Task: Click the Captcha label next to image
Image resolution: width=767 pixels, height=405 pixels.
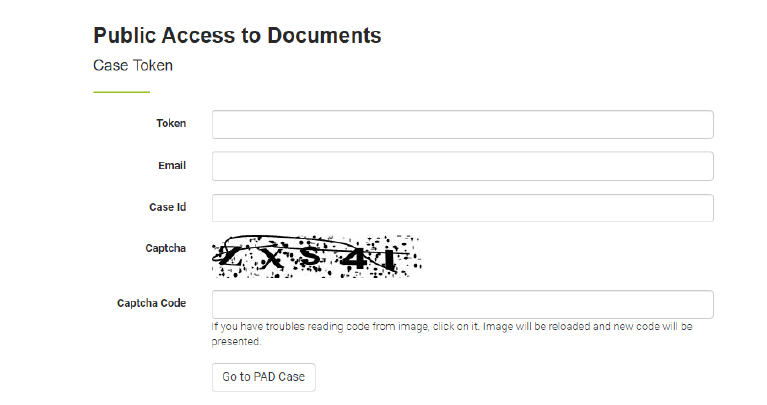Action: [166, 248]
